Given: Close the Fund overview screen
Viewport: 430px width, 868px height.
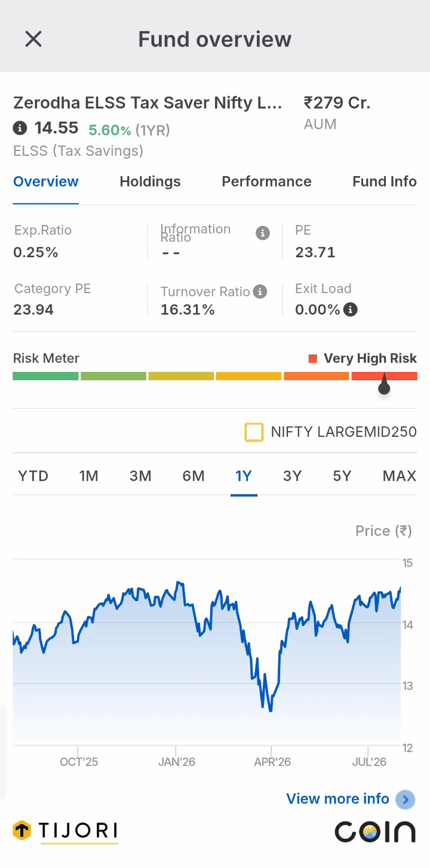Looking at the screenshot, I should pos(33,39).
